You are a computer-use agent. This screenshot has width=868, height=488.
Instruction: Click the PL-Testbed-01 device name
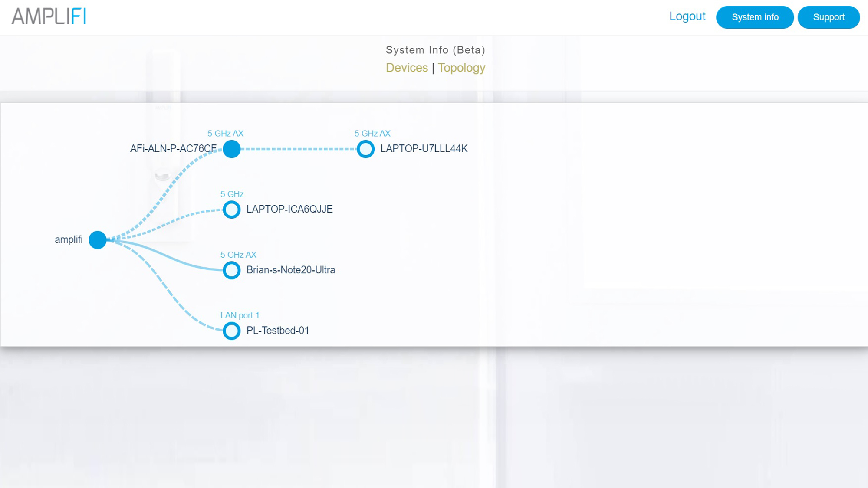[278, 331]
